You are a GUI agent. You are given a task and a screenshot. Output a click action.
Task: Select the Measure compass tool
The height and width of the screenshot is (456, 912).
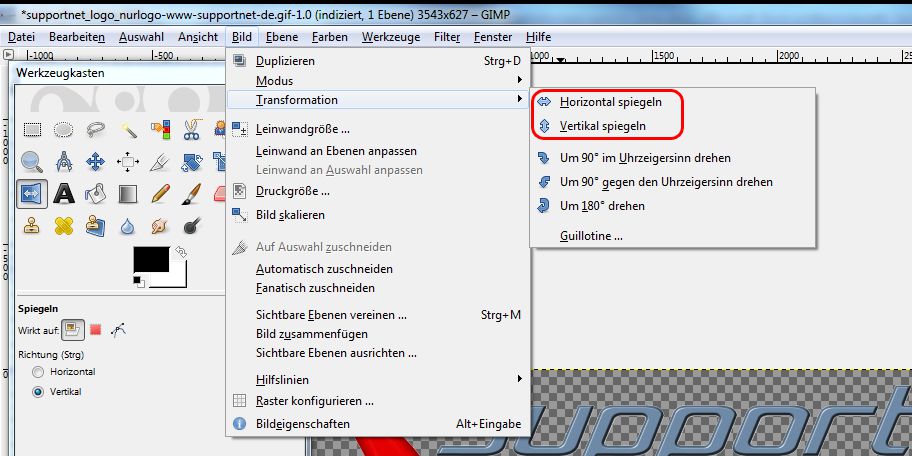point(63,161)
